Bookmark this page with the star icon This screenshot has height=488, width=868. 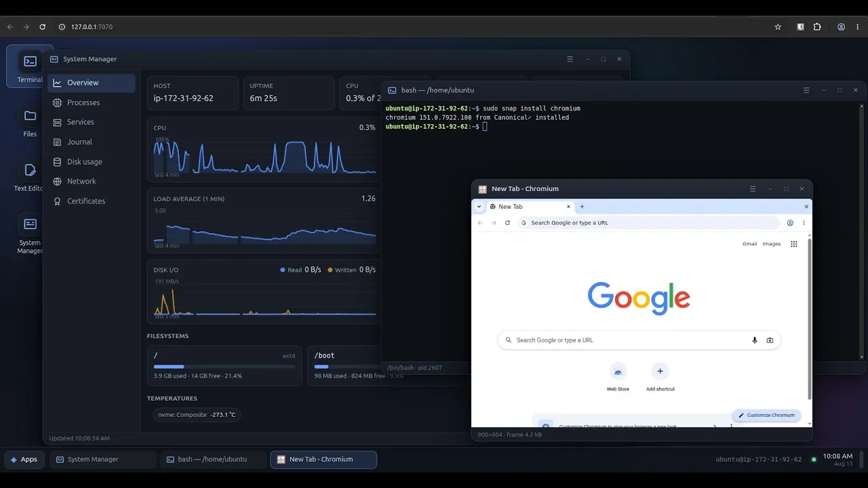click(x=778, y=27)
